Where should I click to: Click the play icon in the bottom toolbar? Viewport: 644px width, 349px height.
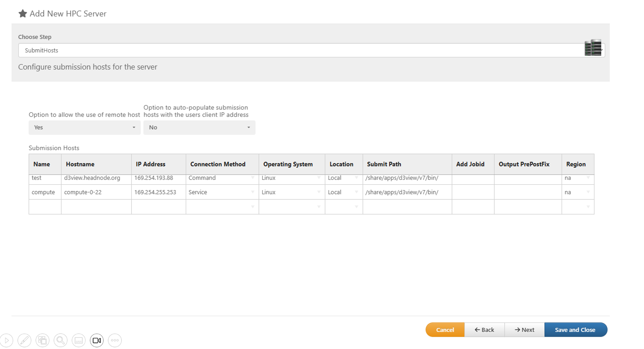7,341
